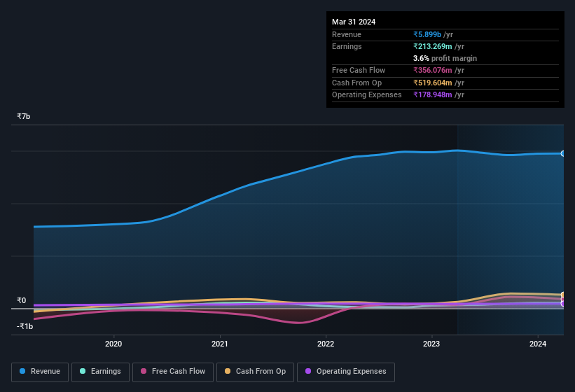Toggle the Earnings legend series
The width and height of the screenshot is (575, 392).
pyautogui.click(x=100, y=372)
